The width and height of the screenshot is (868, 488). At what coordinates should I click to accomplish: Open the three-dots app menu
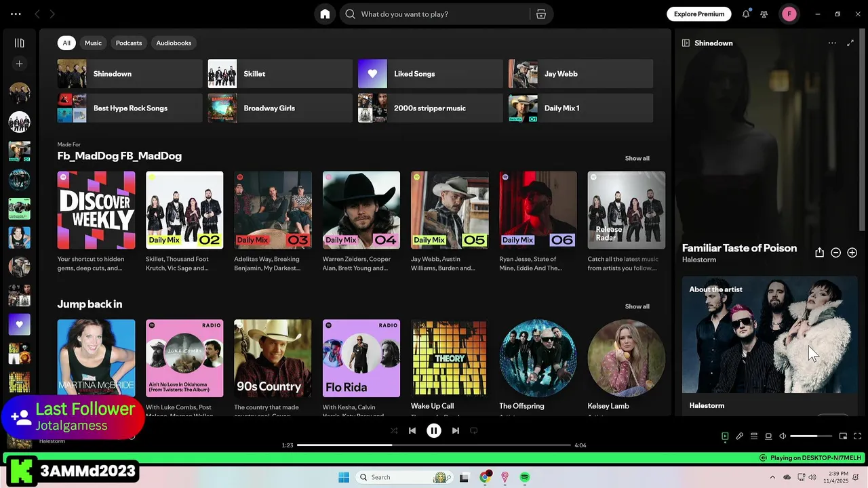pos(16,14)
